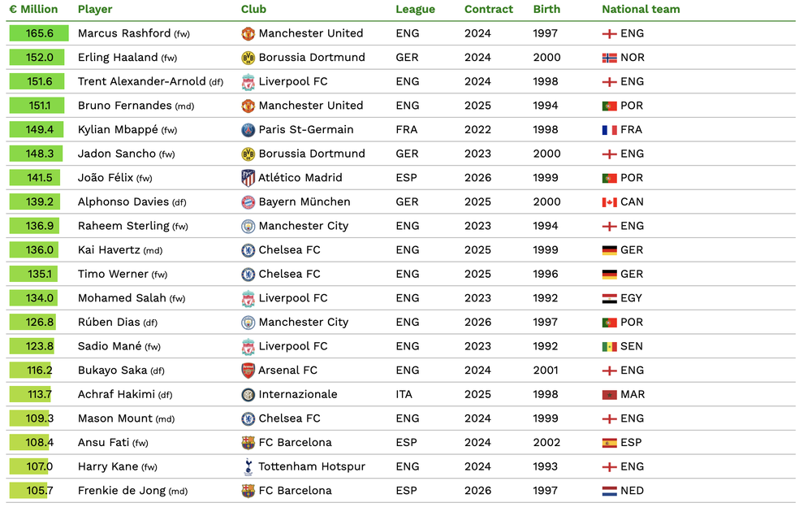812x520 pixels.
Task: Sort by the € Million column header
Action: coord(33,10)
